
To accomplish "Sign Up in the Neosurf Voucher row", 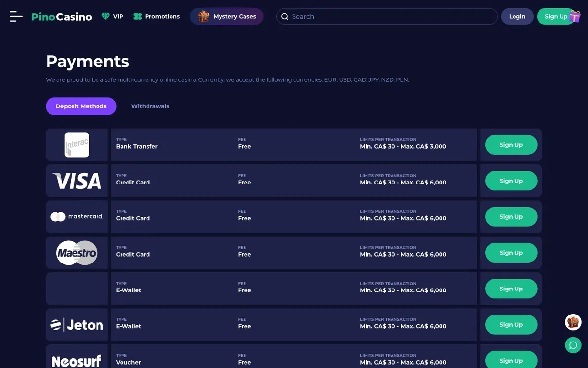I will [511, 361].
